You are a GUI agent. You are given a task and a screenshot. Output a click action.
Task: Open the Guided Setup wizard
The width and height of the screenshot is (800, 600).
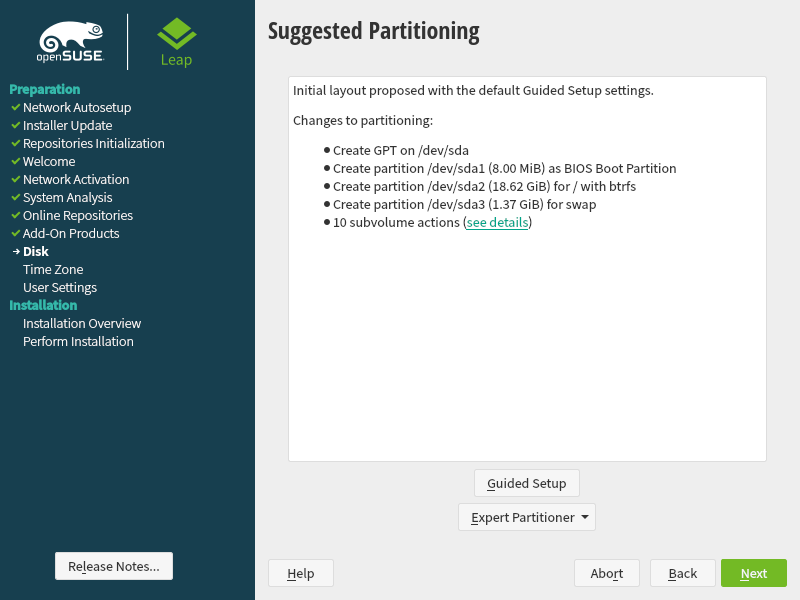pyautogui.click(x=526, y=483)
